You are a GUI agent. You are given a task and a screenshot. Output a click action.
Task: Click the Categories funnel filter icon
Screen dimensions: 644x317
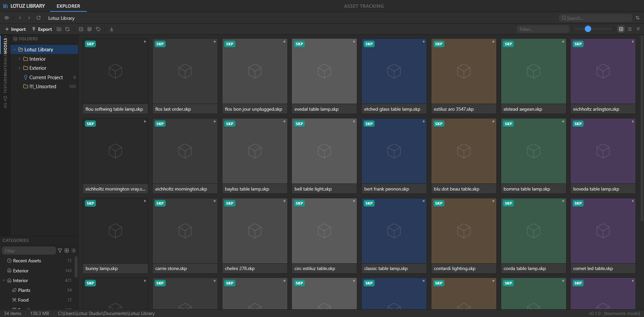click(x=60, y=251)
